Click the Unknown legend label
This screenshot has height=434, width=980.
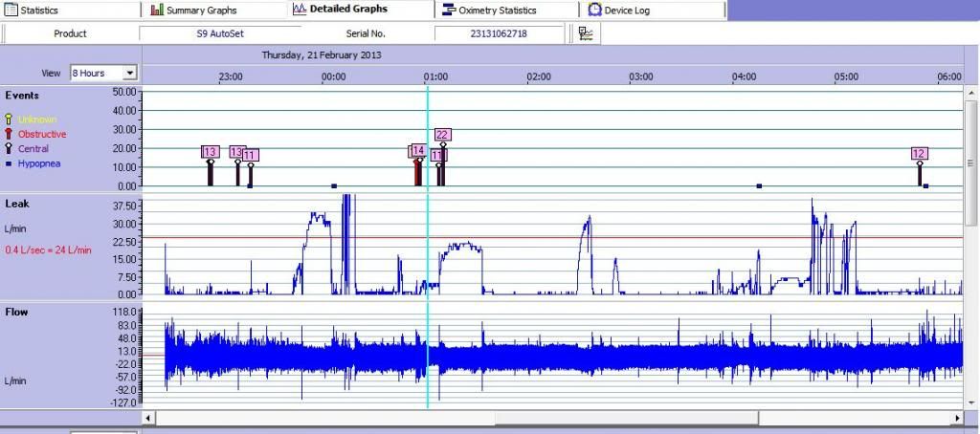click(x=37, y=119)
